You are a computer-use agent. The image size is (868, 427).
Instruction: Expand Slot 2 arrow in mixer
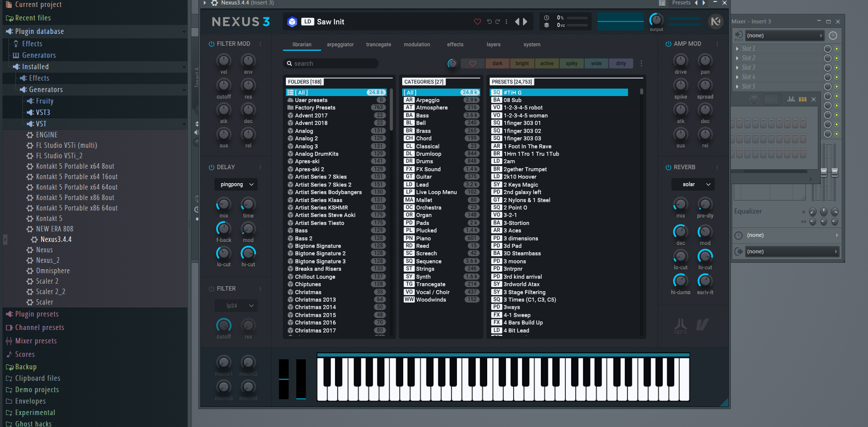pyautogui.click(x=737, y=58)
